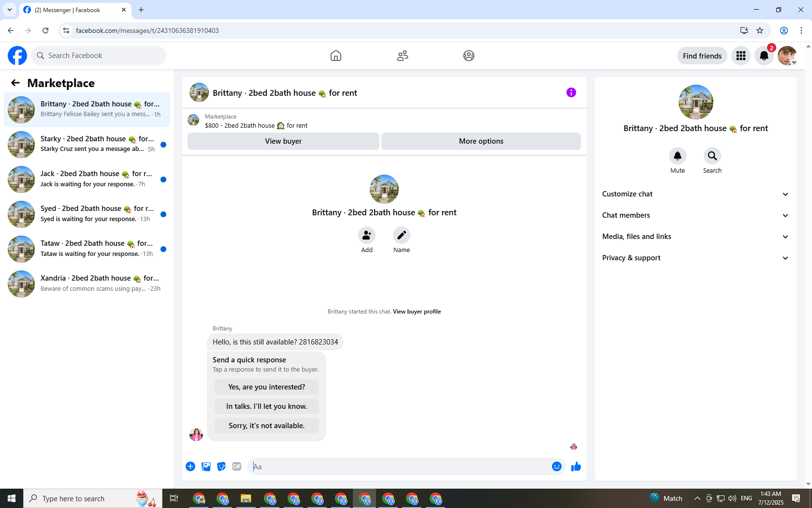Open the emoji picker in message box
812x508 pixels.
tap(557, 466)
